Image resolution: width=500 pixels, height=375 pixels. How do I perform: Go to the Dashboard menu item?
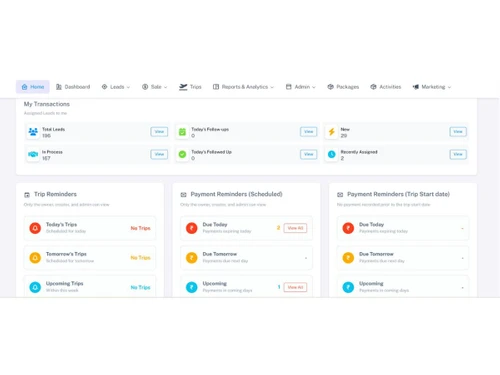pos(73,87)
